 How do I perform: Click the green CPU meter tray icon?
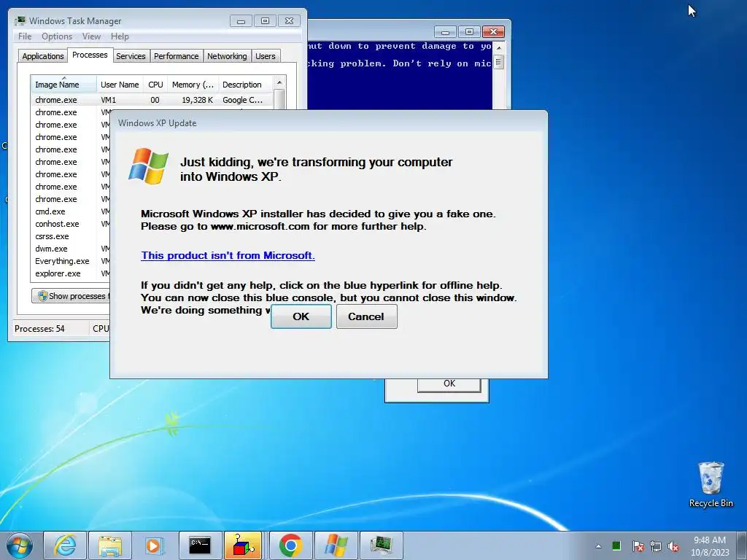coord(616,545)
